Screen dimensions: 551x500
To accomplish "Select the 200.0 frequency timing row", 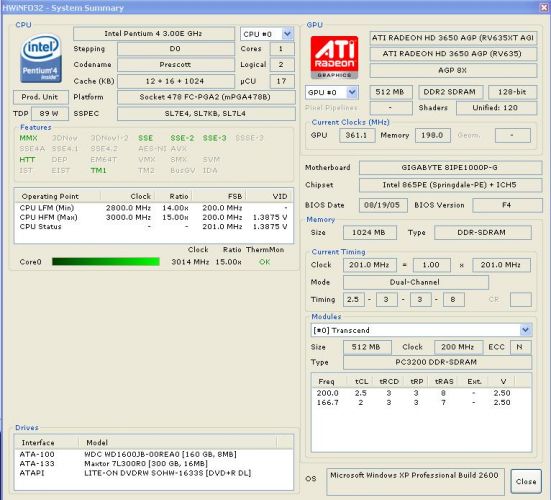I will point(421,393).
